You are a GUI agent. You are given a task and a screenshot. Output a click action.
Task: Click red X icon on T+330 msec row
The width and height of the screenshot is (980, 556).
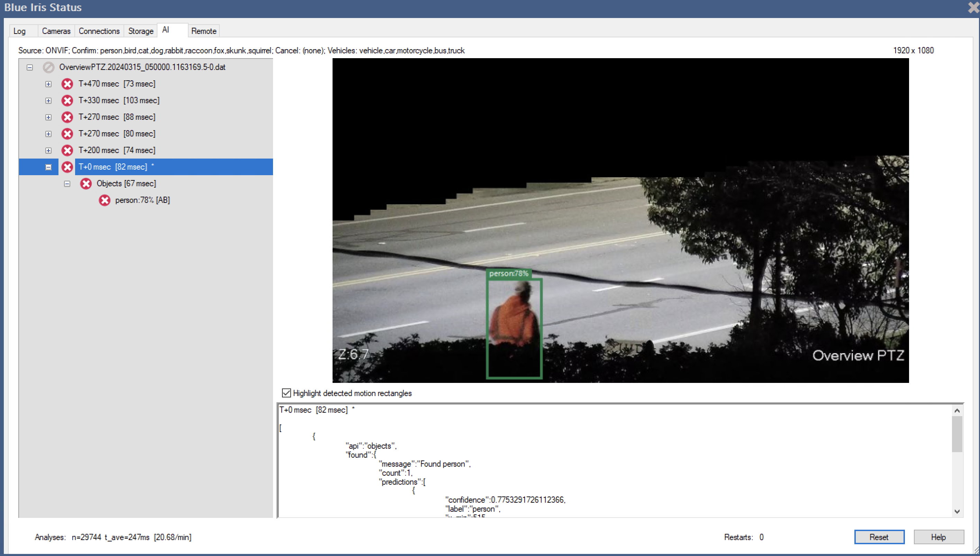pos(67,100)
